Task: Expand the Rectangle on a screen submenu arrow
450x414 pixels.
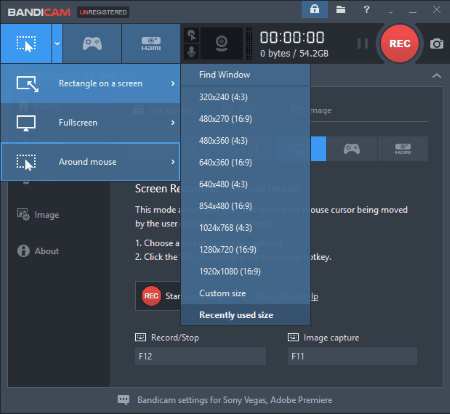Action: pos(173,83)
